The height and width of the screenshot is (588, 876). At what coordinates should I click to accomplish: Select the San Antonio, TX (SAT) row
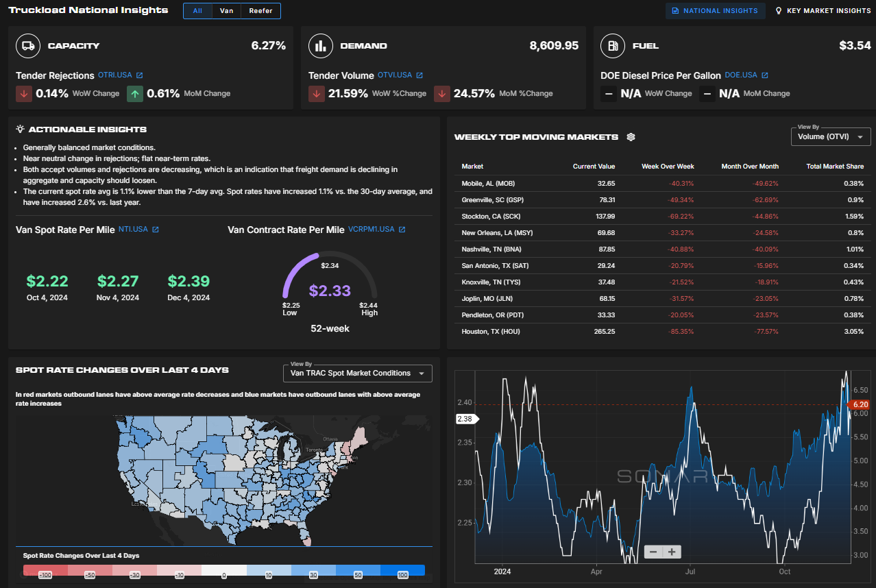(x=662, y=266)
